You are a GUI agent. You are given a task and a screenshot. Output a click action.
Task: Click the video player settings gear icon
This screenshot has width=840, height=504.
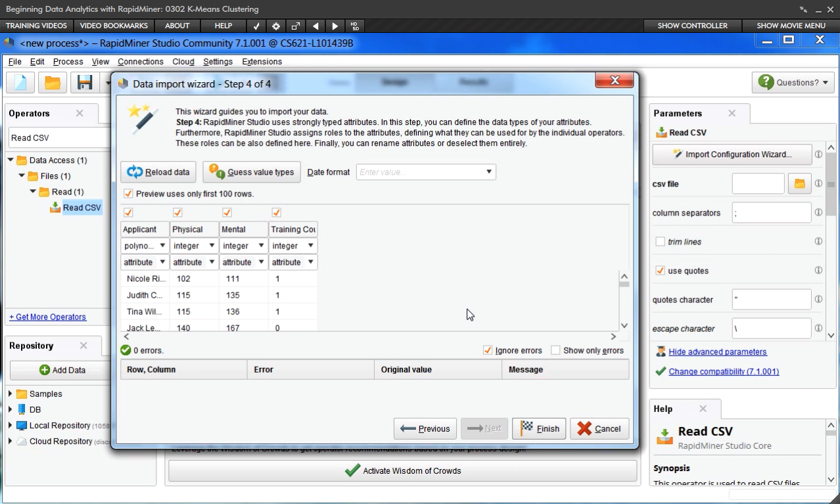[276, 26]
